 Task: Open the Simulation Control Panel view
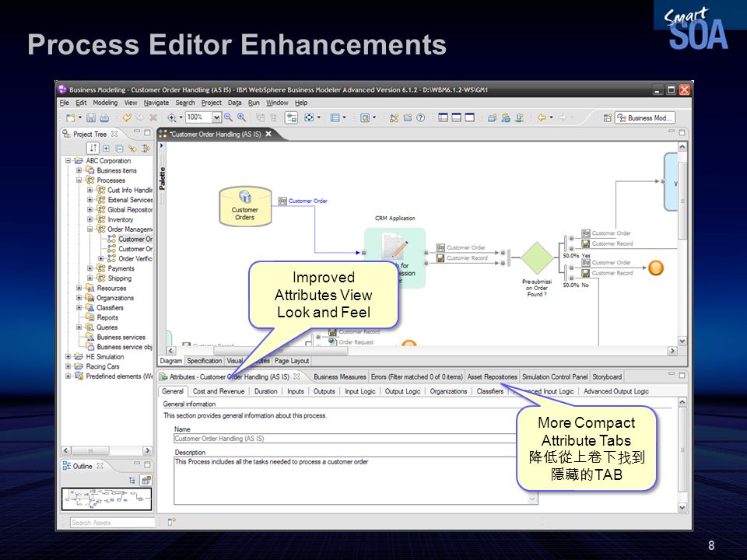coord(555,376)
